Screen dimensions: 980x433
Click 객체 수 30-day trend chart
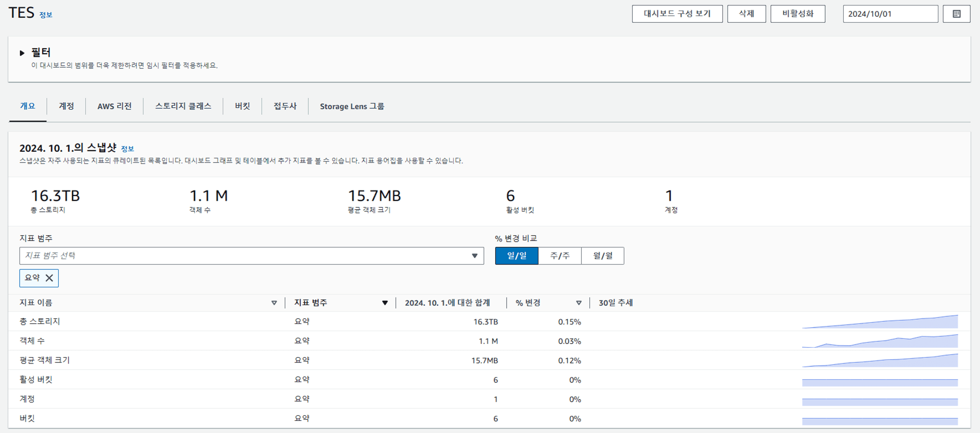880,341
